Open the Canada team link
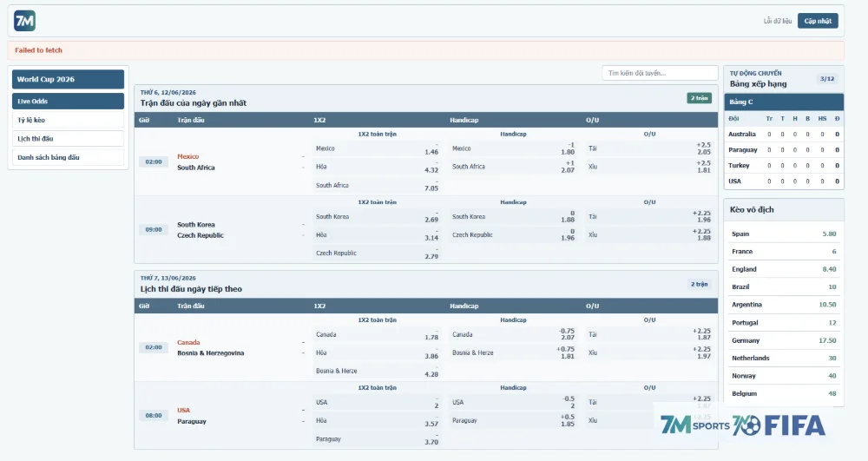This screenshot has width=868, height=461. 188,343
